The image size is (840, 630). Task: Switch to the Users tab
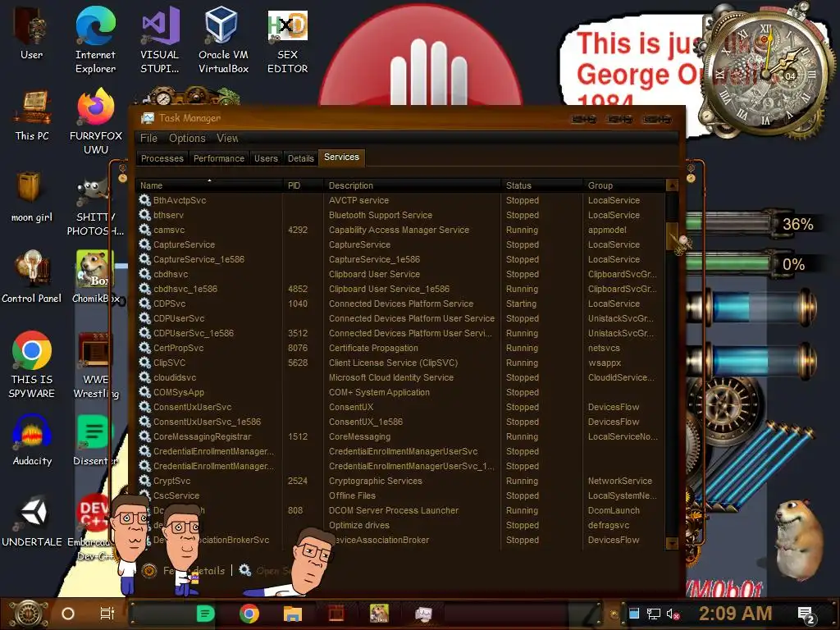[266, 158]
